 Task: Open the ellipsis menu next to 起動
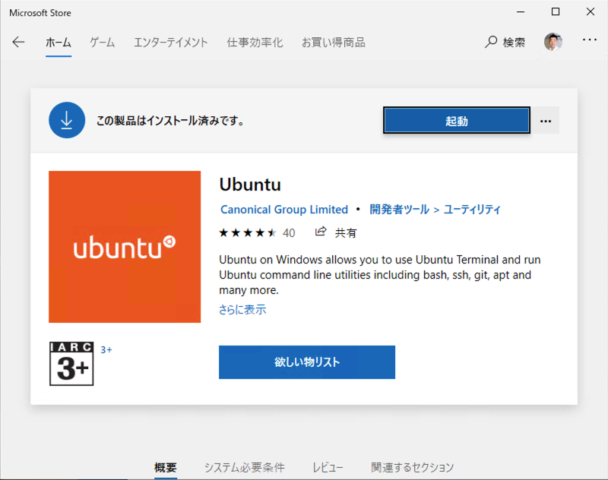pos(546,121)
